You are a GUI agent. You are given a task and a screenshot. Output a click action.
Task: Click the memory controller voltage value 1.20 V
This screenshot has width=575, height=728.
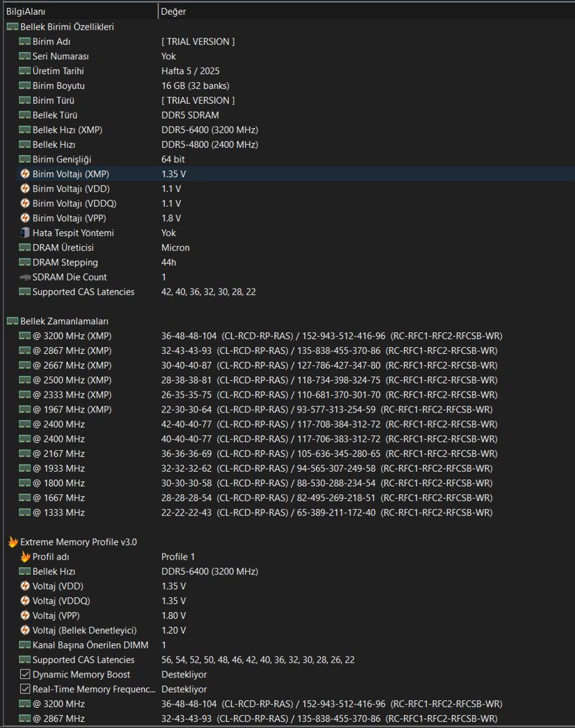tap(173, 630)
